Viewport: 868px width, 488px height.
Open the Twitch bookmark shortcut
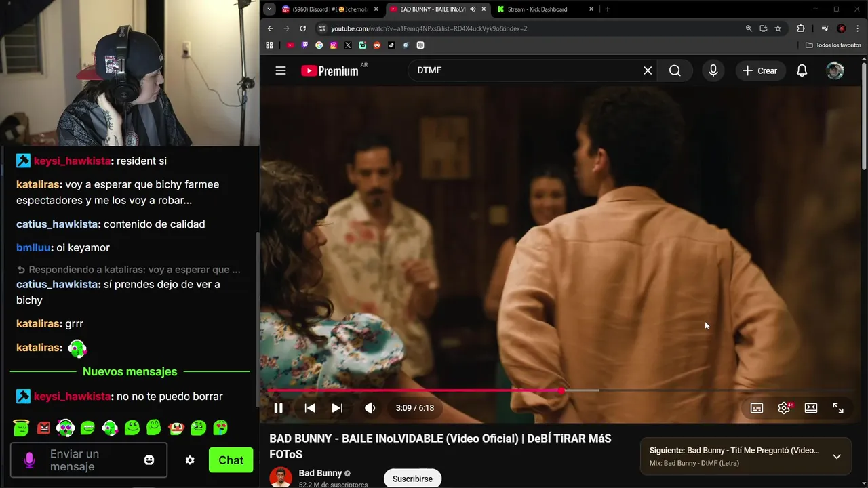(304, 45)
